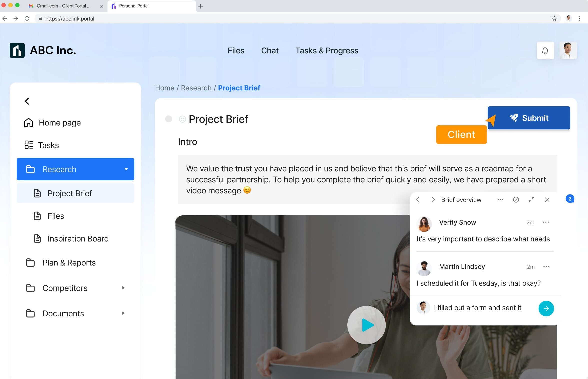Open Project Brief in sidebar

click(75, 193)
